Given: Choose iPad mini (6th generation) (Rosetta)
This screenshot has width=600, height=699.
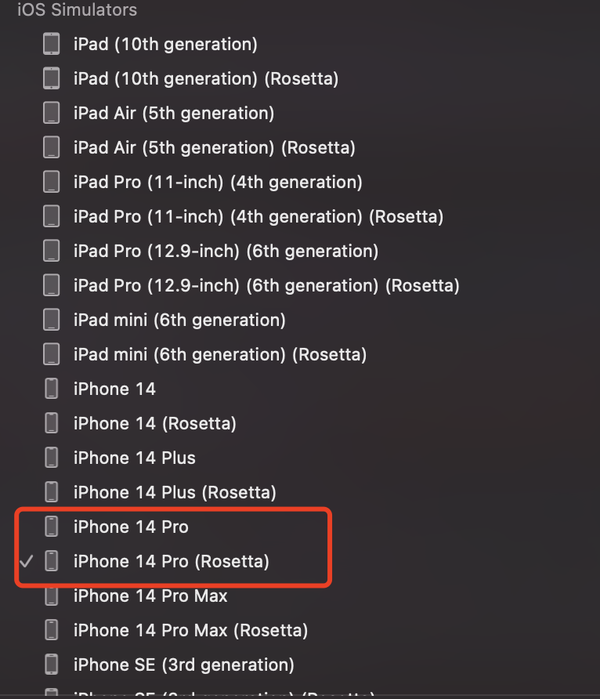Looking at the screenshot, I should (x=220, y=354).
